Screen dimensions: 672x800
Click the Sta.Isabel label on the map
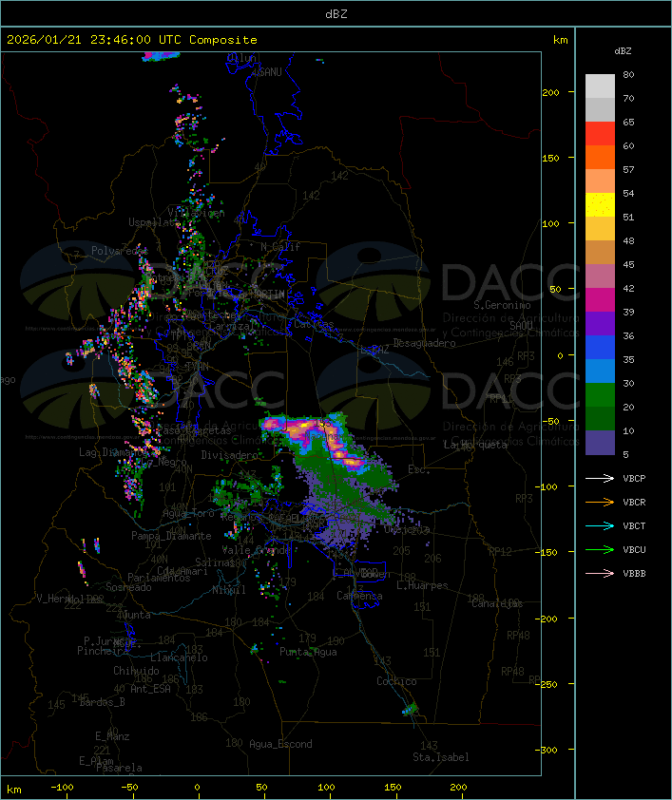point(441,757)
